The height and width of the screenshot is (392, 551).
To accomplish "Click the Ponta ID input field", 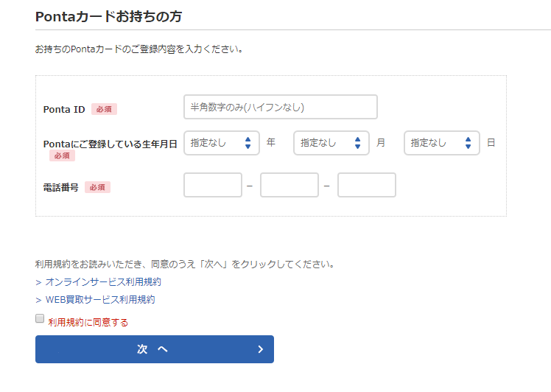I will [280, 107].
